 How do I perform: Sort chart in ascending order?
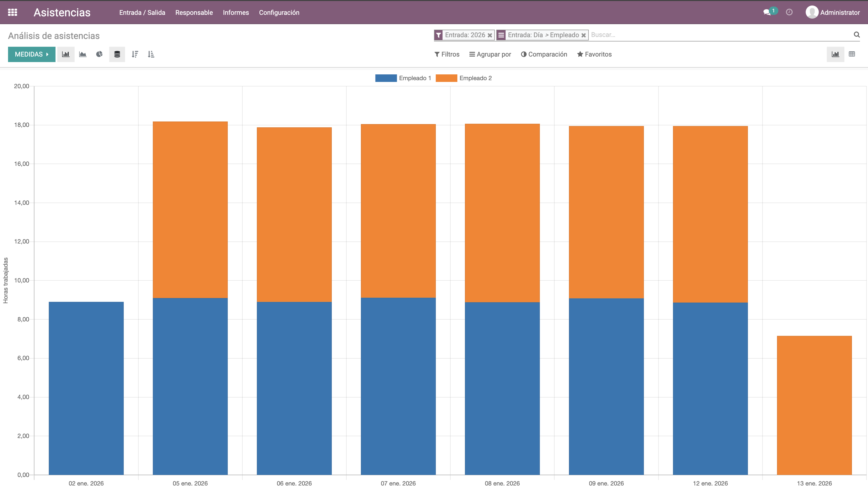151,54
